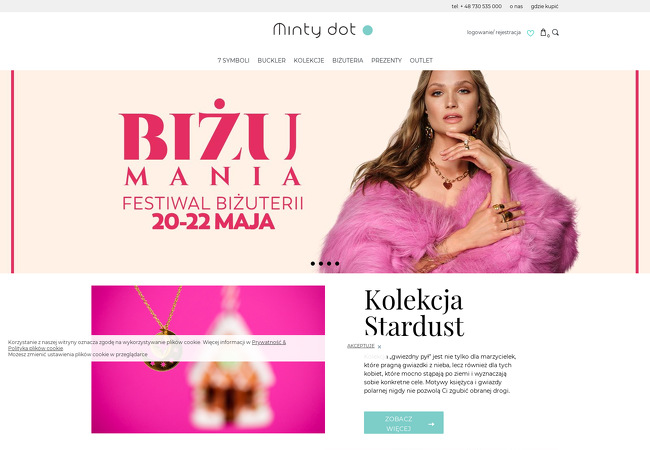650x450 pixels.
Task: Expand the KOLEKCJE menu
Action: tap(309, 60)
